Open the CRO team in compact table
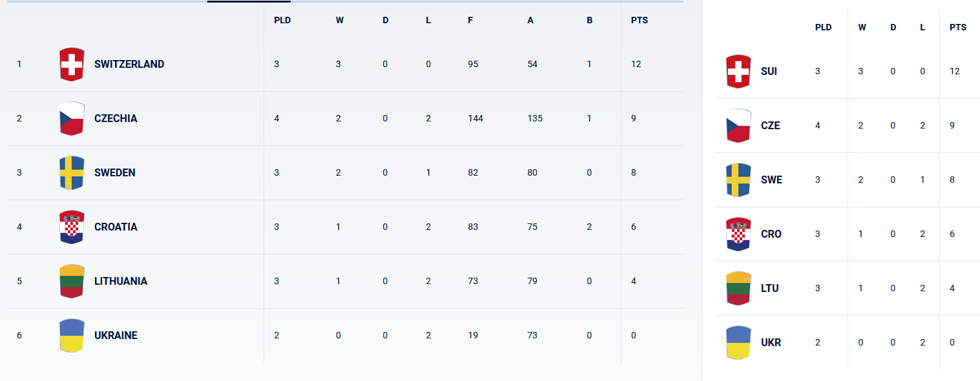The width and height of the screenshot is (980, 381). pyautogui.click(x=771, y=234)
